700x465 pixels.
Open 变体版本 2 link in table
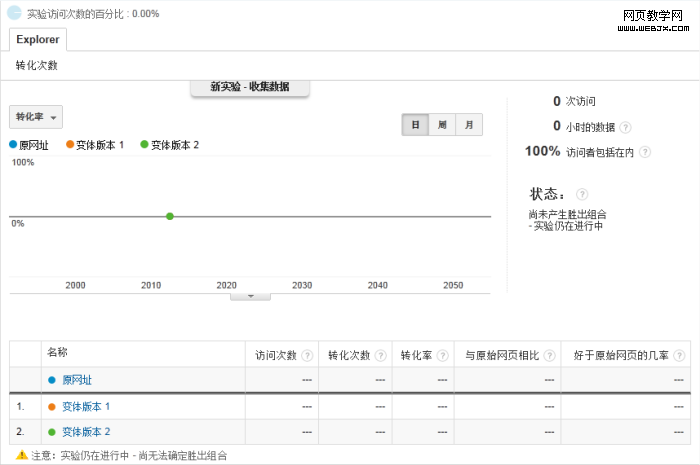coord(86,432)
